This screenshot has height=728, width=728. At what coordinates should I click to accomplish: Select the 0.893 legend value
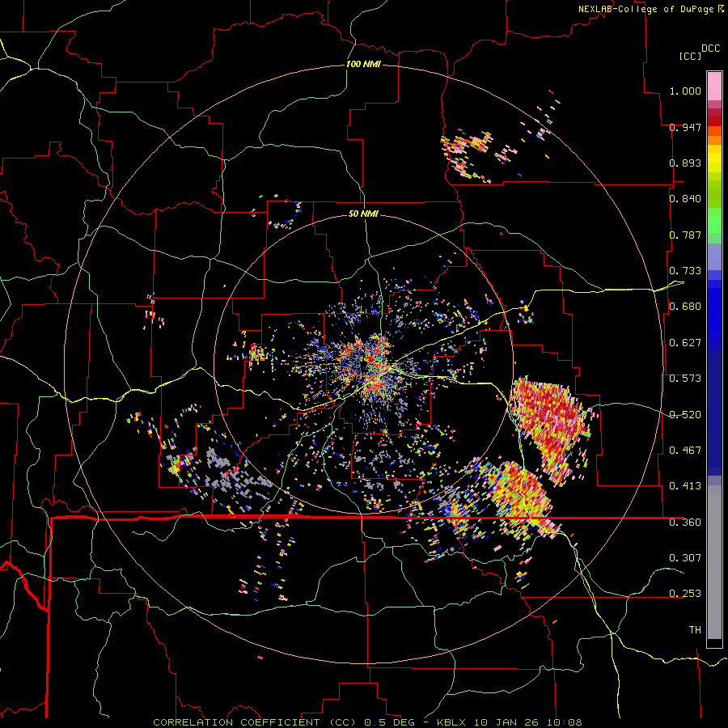point(685,163)
